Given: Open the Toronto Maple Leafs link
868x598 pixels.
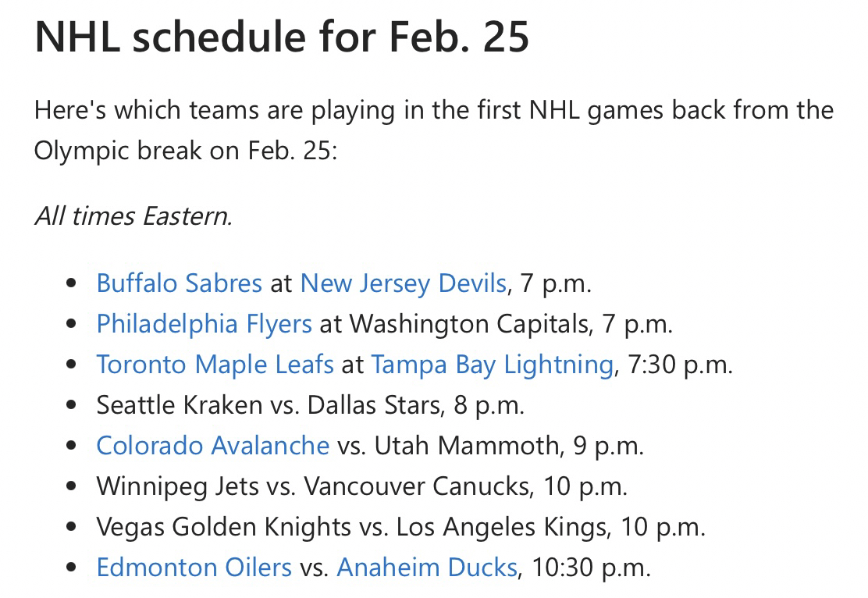Looking at the screenshot, I should [x=215, y=364].
